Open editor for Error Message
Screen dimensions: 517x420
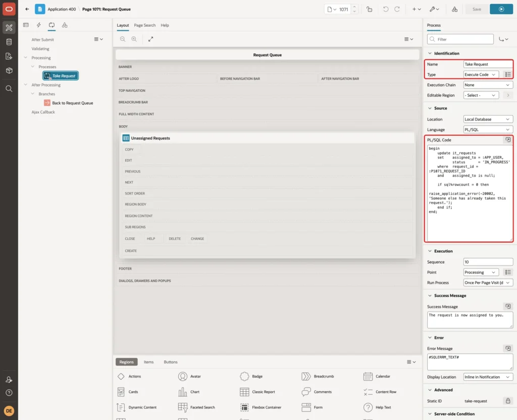point(508,348)
